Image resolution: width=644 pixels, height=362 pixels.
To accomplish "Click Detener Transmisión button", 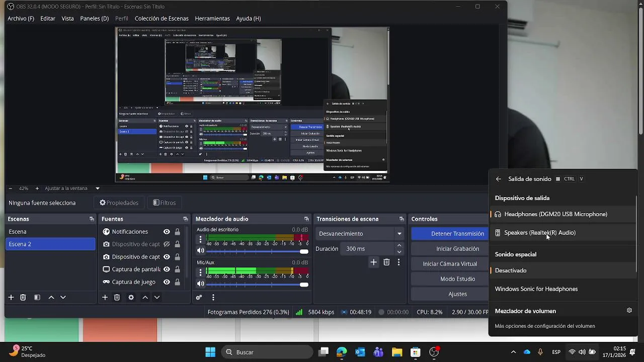I will tap(450, 233).
